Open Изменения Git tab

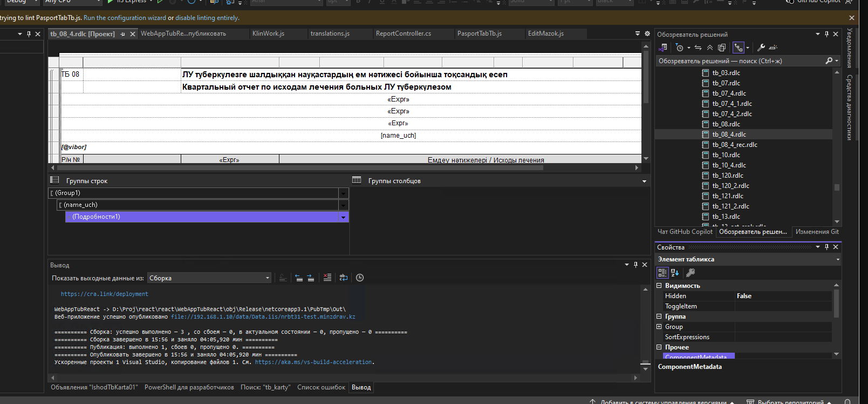pyautogui.click(x=817, y=232)
